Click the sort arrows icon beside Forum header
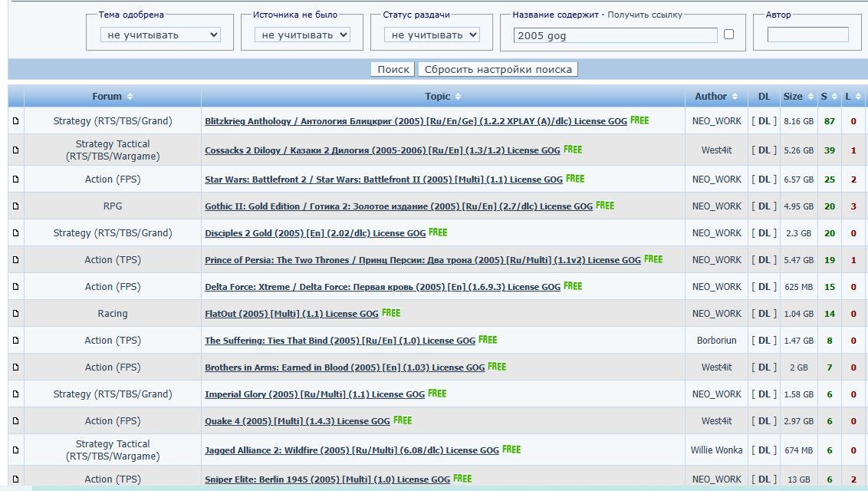This screenshot has width=868, height=491. click(130, 97)
